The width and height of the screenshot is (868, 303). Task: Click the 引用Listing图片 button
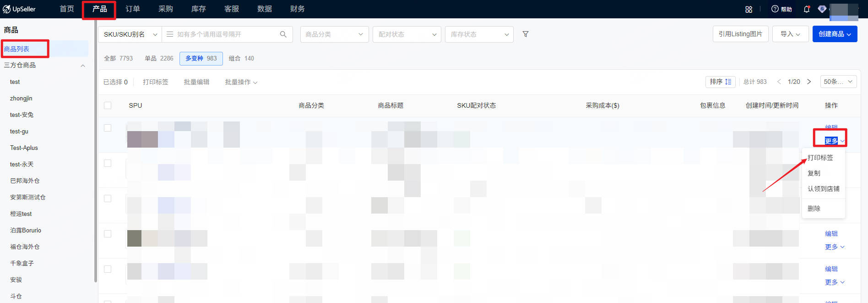pyautogui.click(x=740, y=34)
